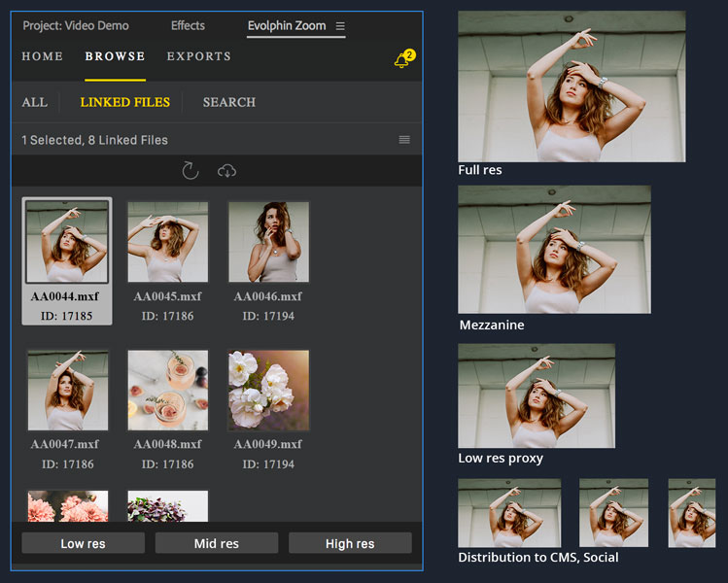Show ALL files filter

point(35,102)
